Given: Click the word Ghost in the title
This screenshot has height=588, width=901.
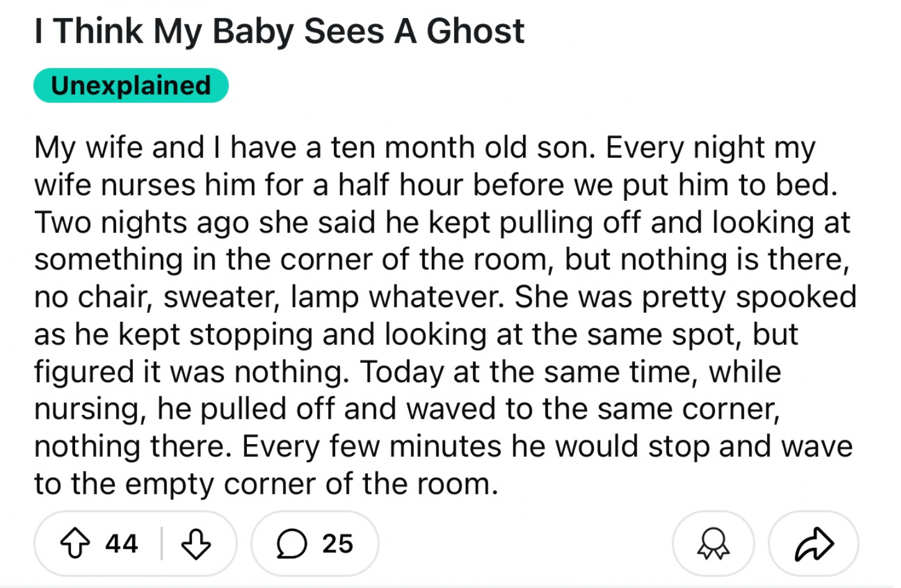Looking at the screenshot, I should 475,31.
